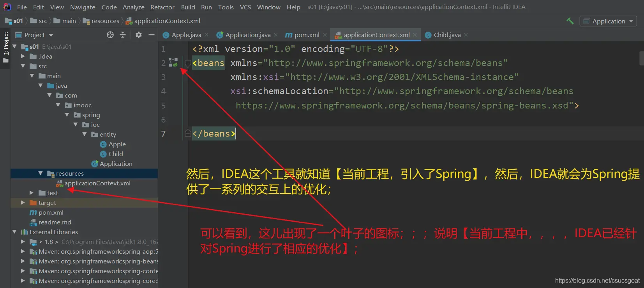The width and height of the screenshot is (644, 288).
Task: Open the Project view selector dropdown
Action: click(x=34, y=35)
